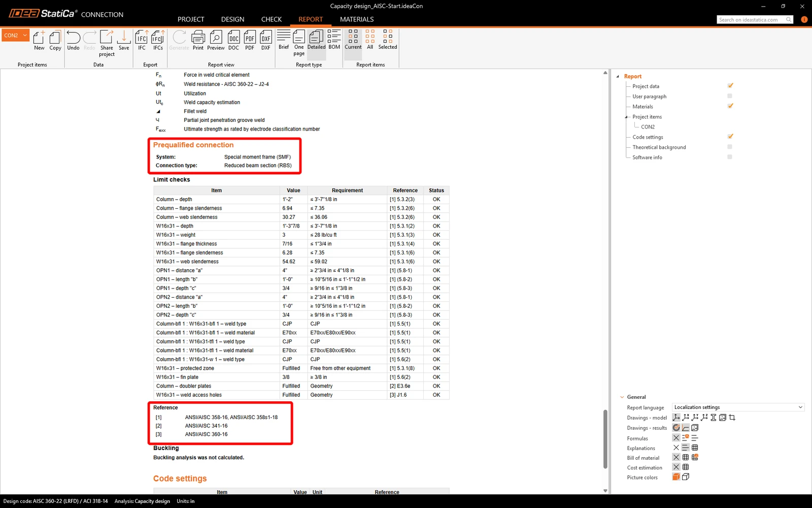Viewport: 812px width, 508px height.
Task: Undo the last action
Action: [x=73, y=40]
